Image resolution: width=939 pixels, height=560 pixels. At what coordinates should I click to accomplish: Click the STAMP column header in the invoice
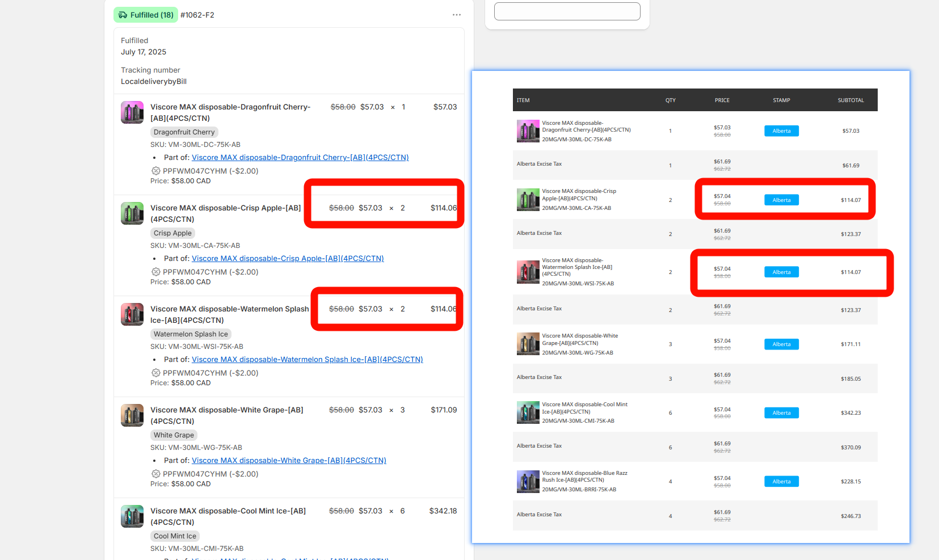click(x=781, y=100)
